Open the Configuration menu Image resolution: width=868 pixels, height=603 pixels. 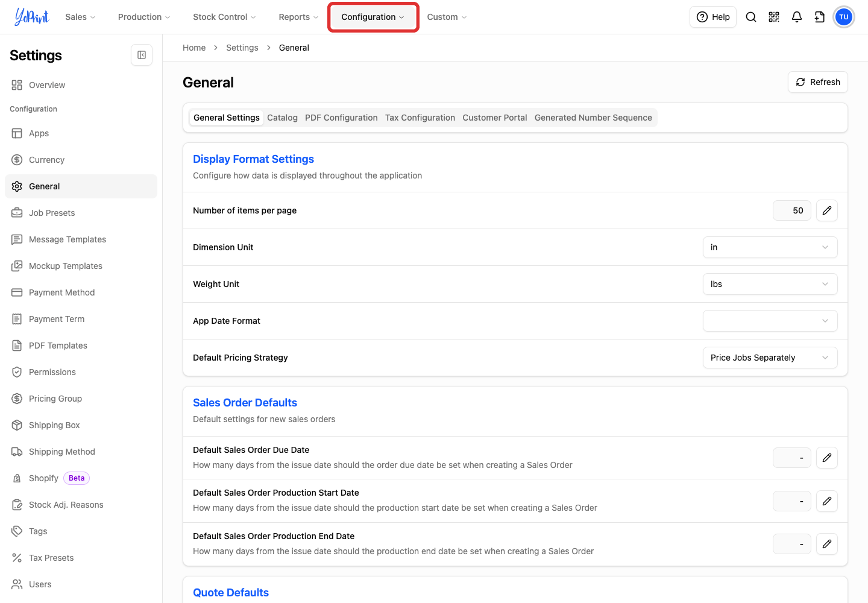(x=373, y=17)
